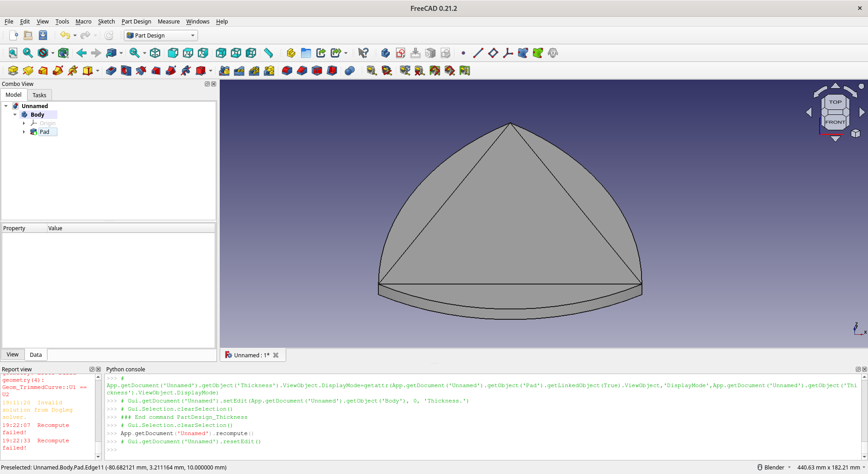Viewport: 868px width, 474px height.
Task: Click the Fit All view icon
Action: click(13, 53)
